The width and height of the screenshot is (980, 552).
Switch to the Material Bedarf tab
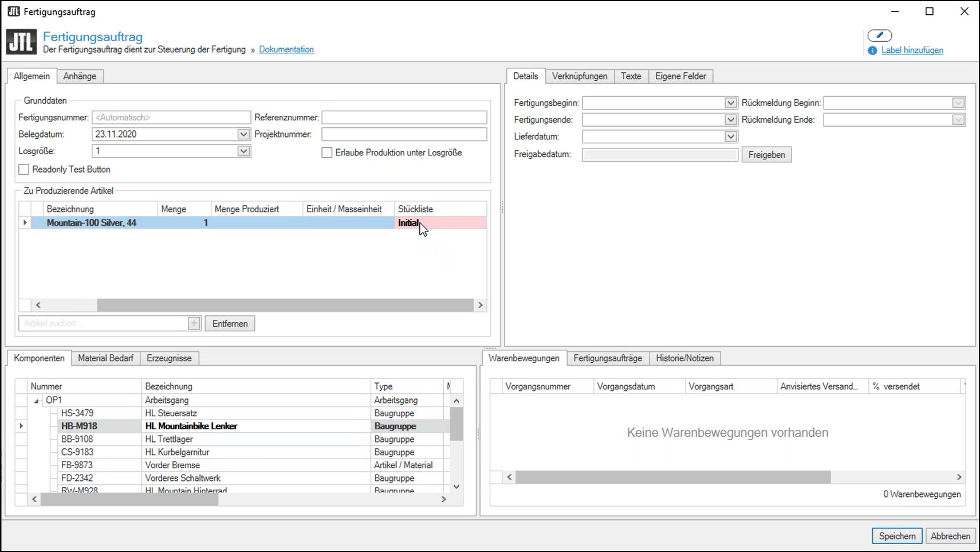coord(105,358)
